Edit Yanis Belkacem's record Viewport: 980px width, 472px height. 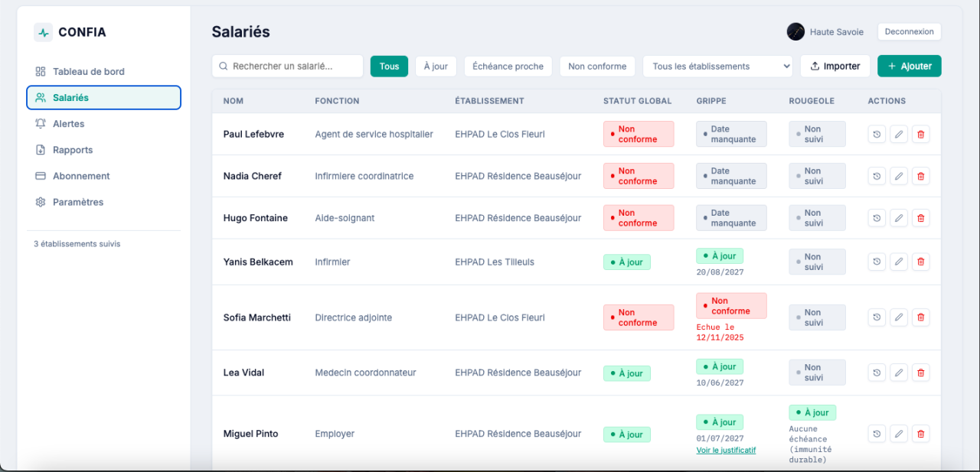pyautogui.click(x=899, y=262)
